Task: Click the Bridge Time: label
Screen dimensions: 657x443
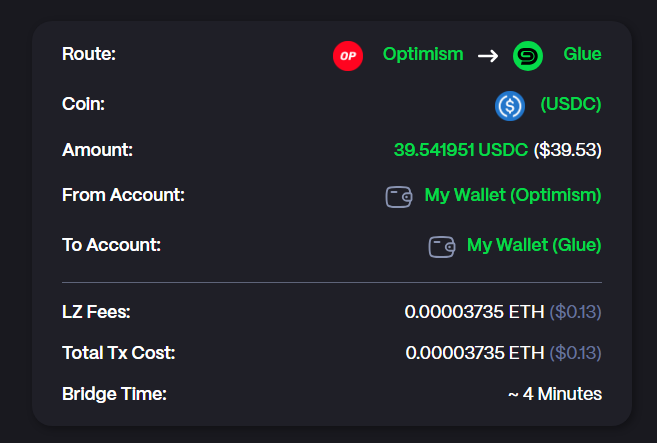Action: [114, 394]
